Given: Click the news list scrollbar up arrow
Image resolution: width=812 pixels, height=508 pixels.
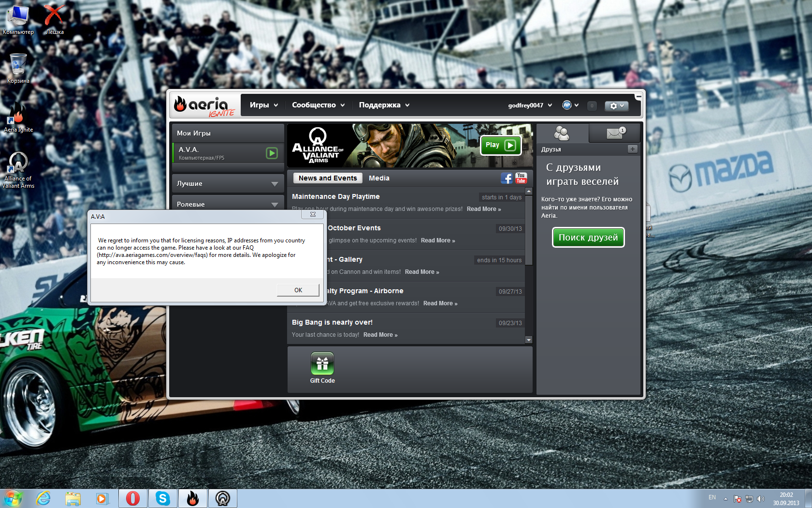Looking at the screenshot, I should tap(529, 192).
